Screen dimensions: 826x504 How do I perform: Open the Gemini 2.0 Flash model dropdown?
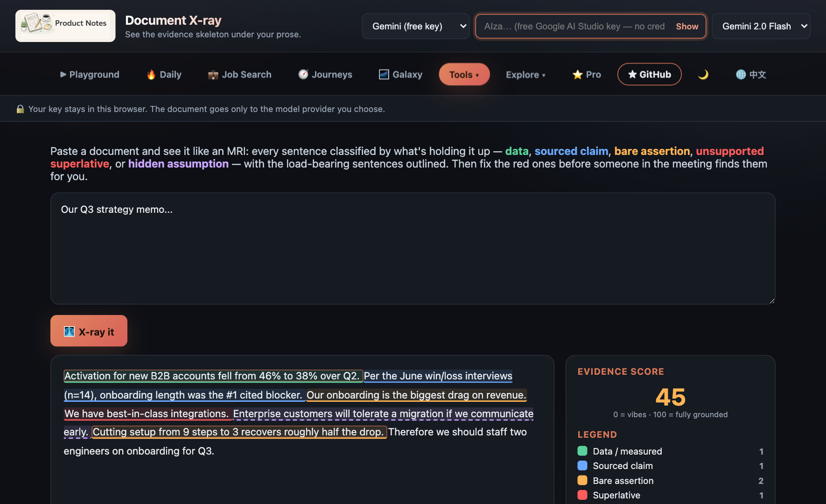(x=761, y=26)
